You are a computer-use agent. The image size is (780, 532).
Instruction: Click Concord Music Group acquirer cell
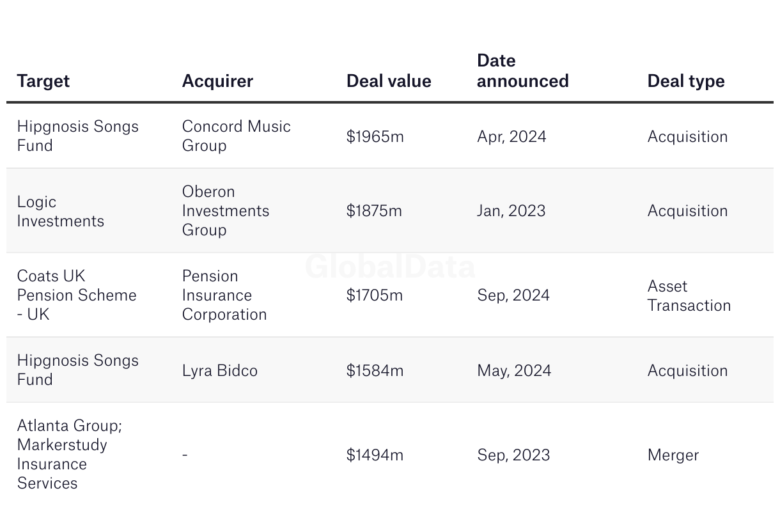(x=236, y=136)
